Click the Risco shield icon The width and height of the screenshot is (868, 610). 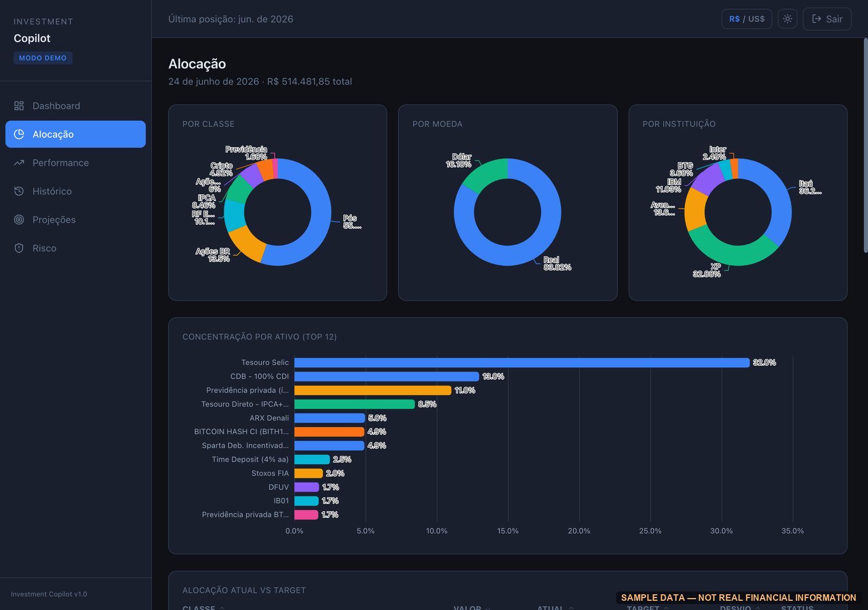[19, 248]
